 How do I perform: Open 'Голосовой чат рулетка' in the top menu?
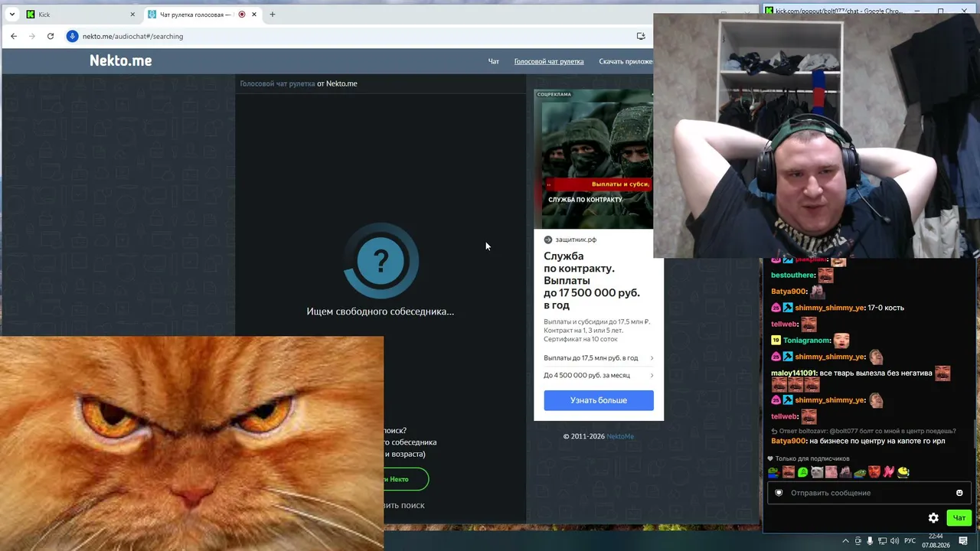(x=549, y=61)
